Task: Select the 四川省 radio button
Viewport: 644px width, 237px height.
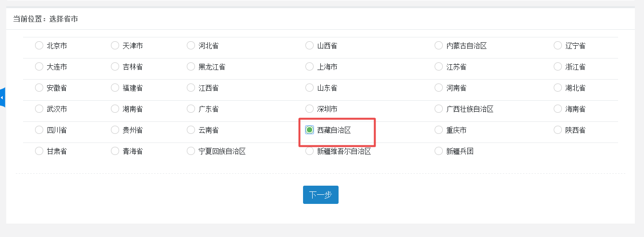Action: coord(39,130)
